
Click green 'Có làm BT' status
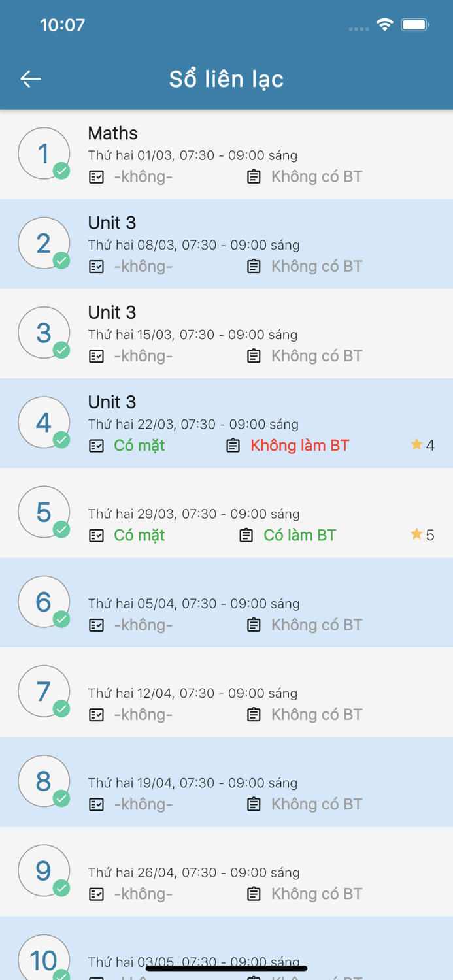(299, 535)
